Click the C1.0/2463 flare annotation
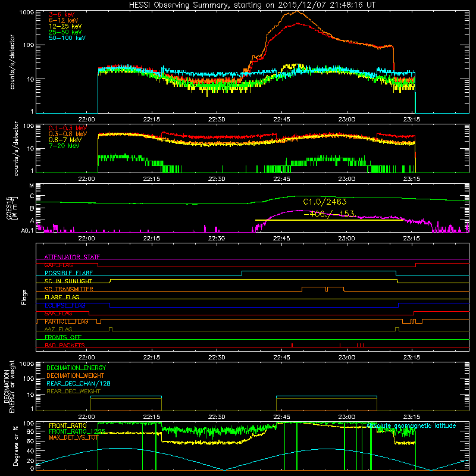 coord(324,202)
